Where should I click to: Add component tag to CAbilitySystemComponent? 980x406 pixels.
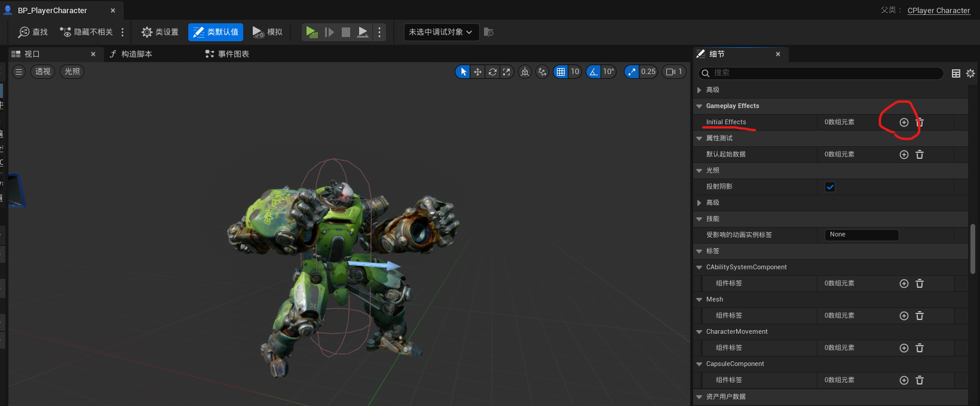904,284
